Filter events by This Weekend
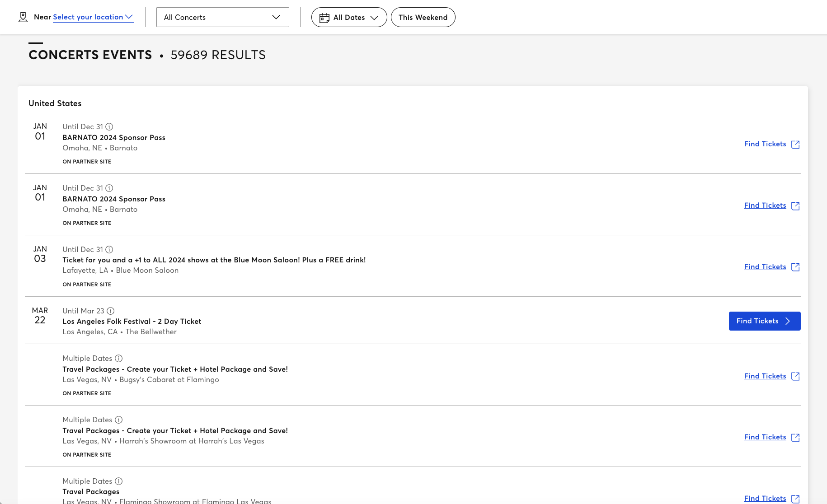This screenshot has height=504, width=827. pyautogui.click(x=423, y=17)
